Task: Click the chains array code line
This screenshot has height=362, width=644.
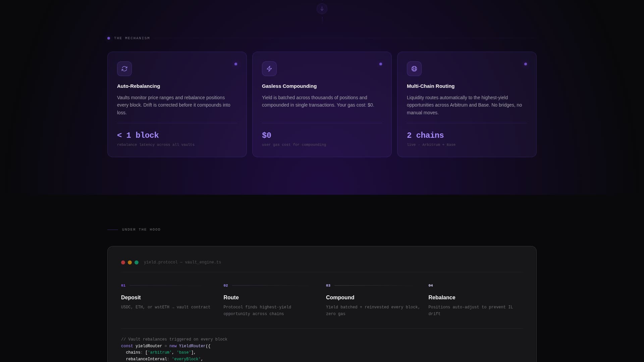Action: 161,353
